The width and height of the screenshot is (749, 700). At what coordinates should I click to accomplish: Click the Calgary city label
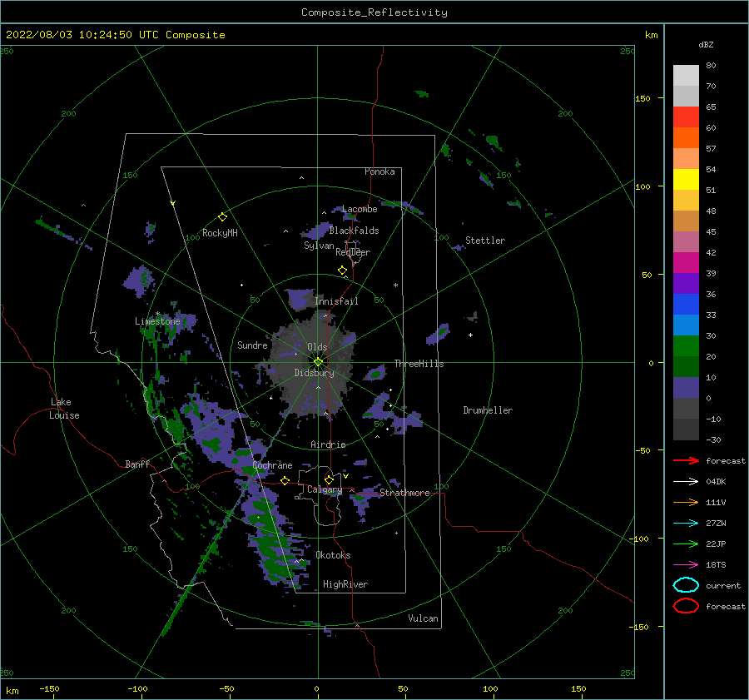tap(325, 489)
